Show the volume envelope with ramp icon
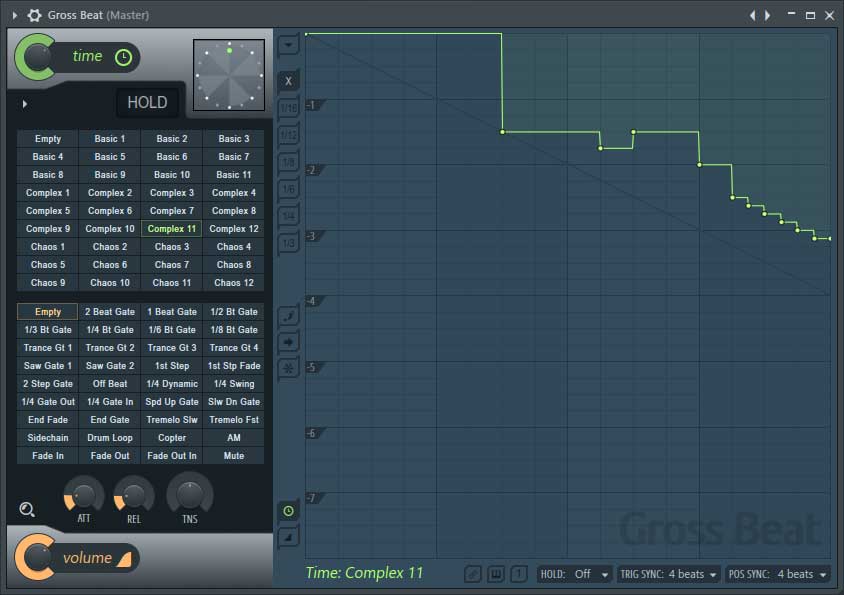 click(x=289, y=537)
